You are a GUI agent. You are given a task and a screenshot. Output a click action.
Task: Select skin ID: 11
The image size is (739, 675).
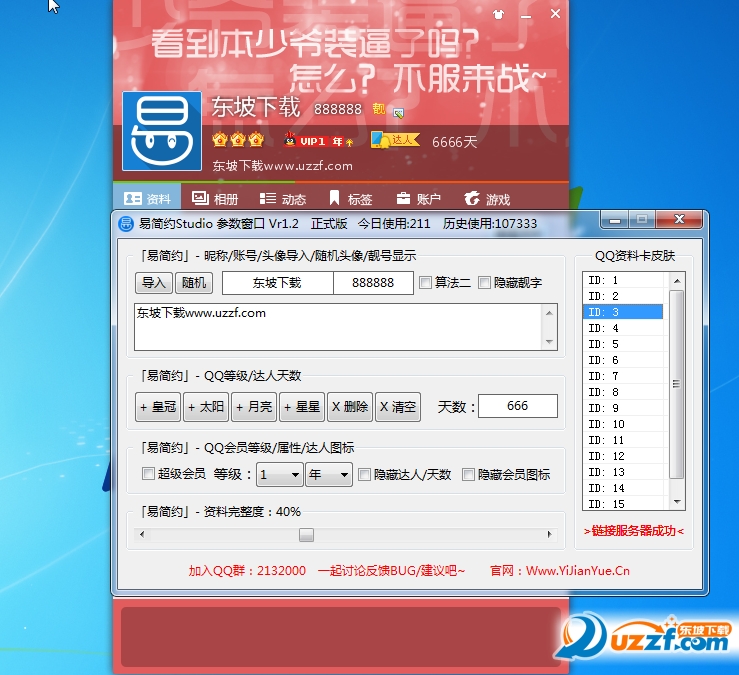623,440
